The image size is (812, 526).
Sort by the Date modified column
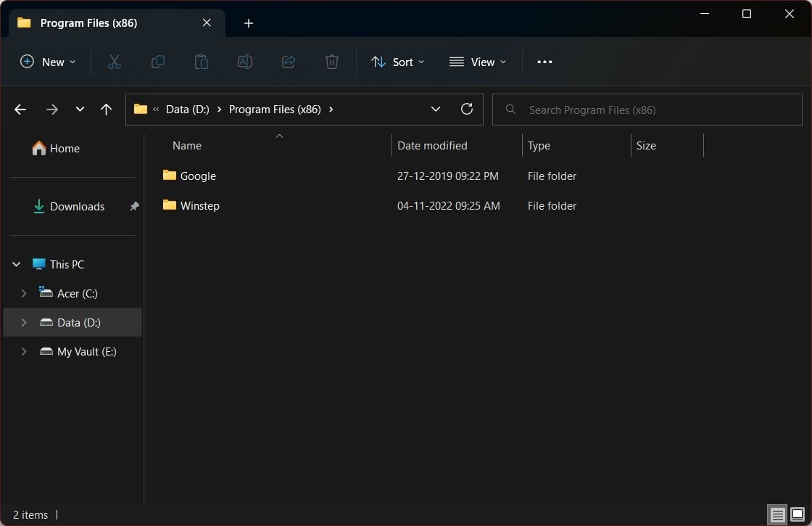432,146
